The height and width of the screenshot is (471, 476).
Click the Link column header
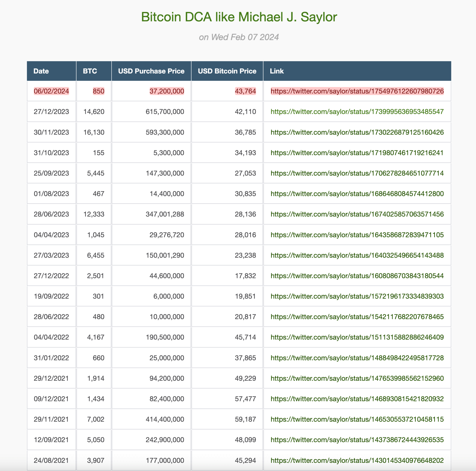point(357,71)
